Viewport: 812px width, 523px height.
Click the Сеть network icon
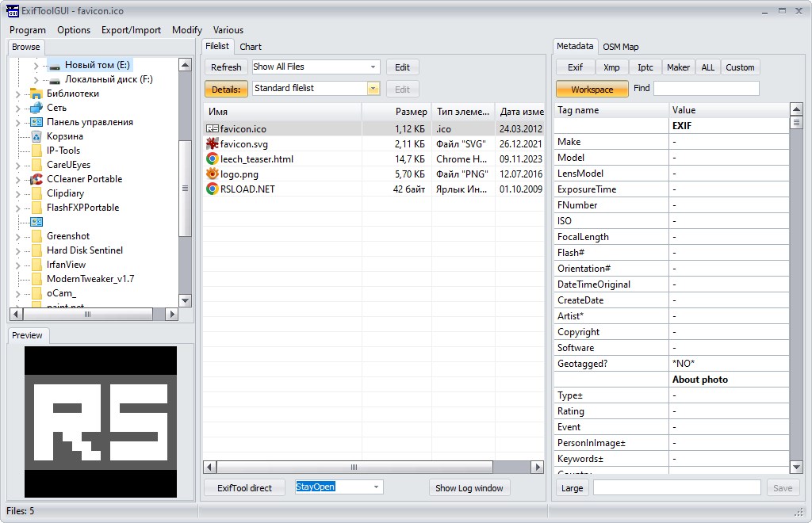click(36, 108)
